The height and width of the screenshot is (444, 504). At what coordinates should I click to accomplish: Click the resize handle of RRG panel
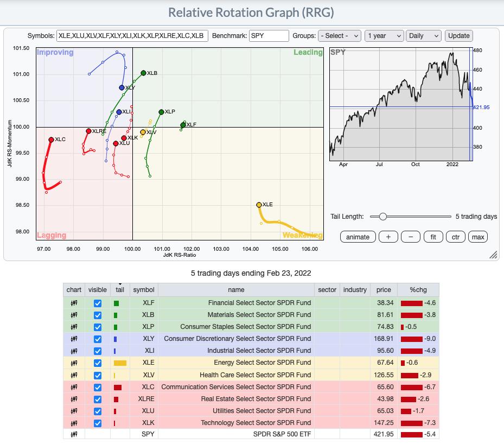point(493,255)
